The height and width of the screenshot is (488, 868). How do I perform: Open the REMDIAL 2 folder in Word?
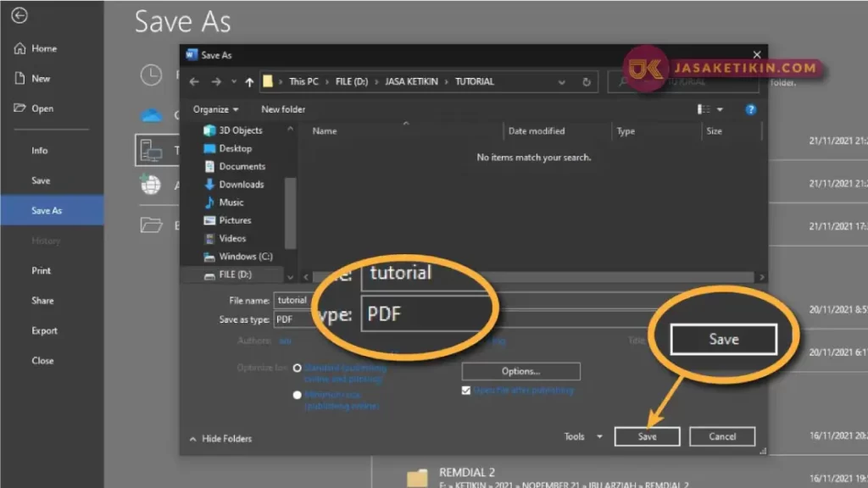pyautogui.click(x=548, y=477)
